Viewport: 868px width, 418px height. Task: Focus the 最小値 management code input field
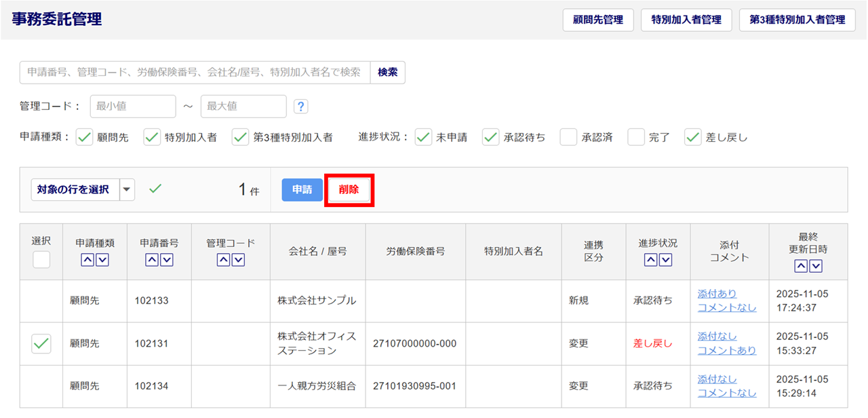133,107
